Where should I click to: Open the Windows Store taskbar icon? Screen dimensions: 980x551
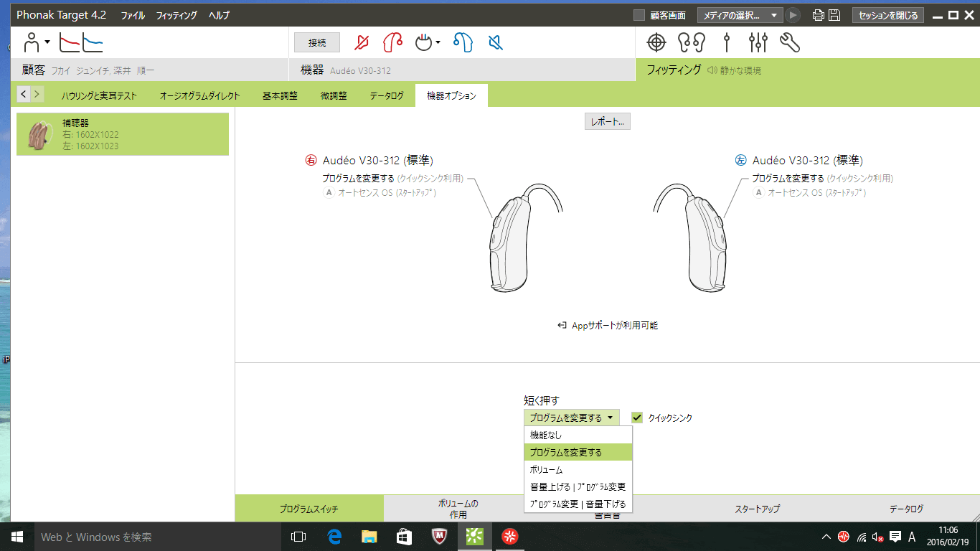pyautogui.click(x=404, y=536)
